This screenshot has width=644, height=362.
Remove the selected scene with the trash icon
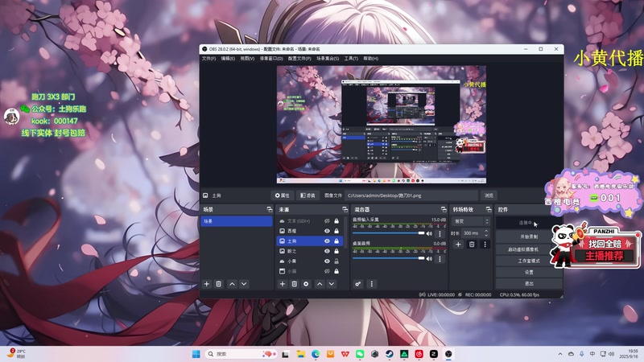pyautogui.click(x=218, y=284)
